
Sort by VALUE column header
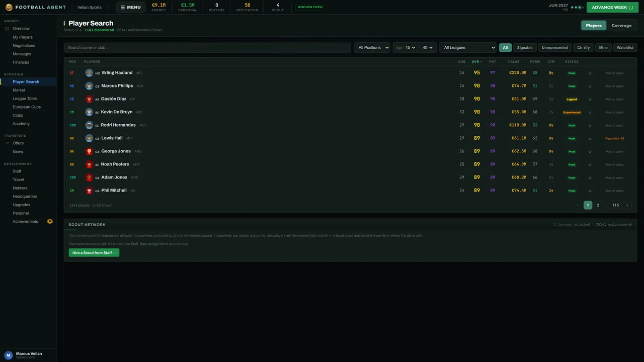(514, 62)
